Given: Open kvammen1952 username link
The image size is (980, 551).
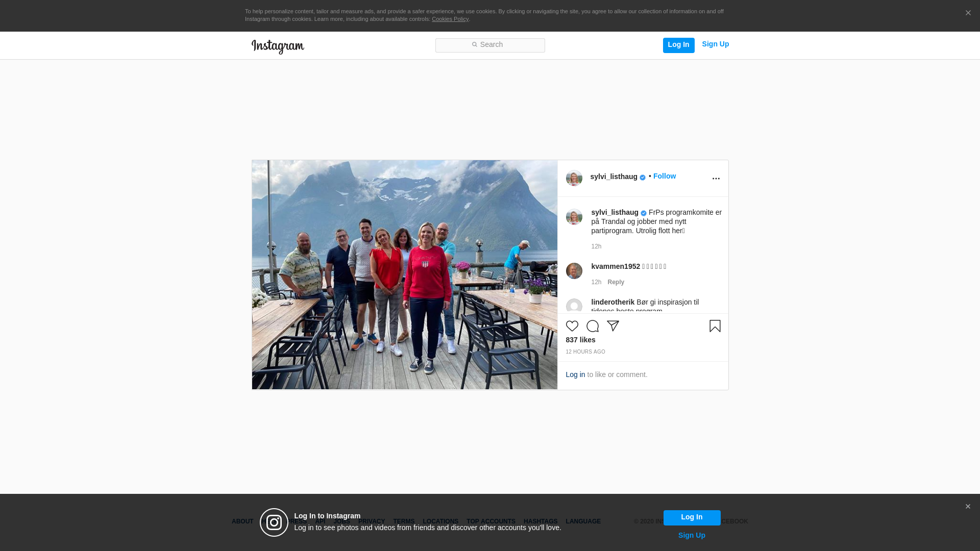Looking at the screenshot, I should pyautogui.click(x=616, y=266).
